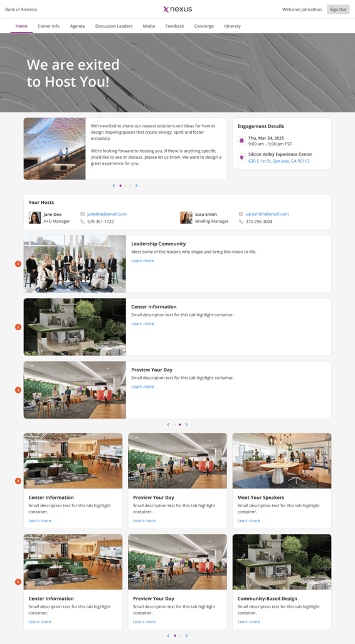
Task: Switch to the Concierge tab
Action: click(x=204, y=26)
